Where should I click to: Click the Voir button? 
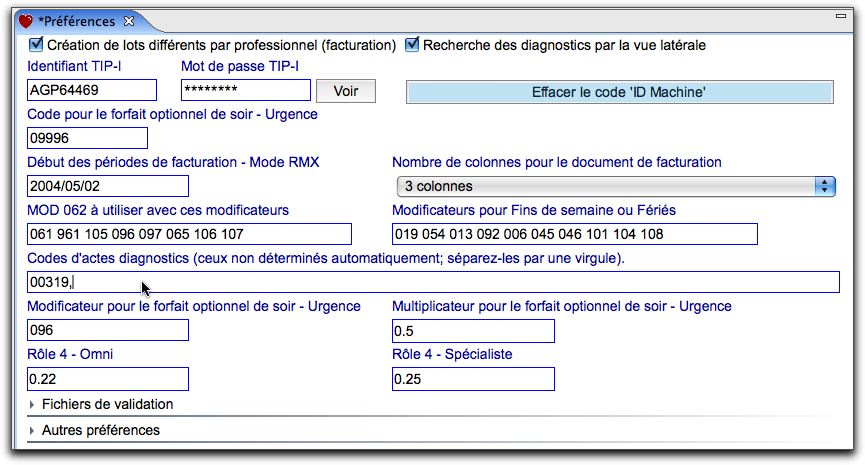tap(346, 91)
